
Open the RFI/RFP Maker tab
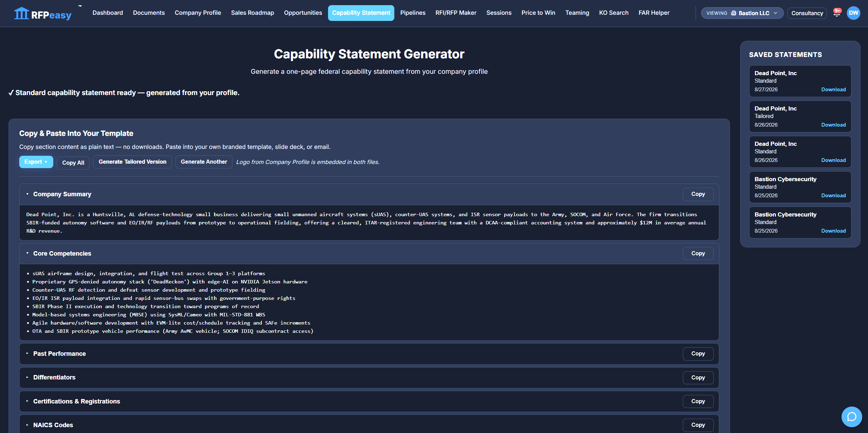(456, 13)
